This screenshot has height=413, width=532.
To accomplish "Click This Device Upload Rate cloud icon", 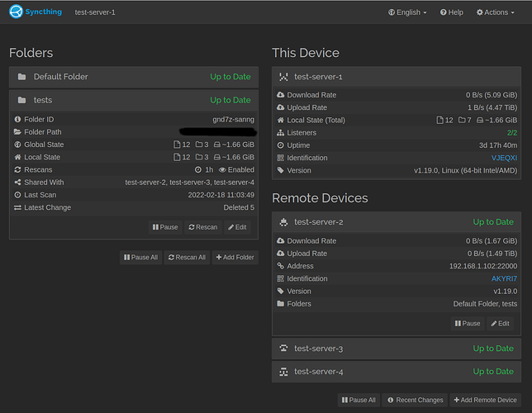I will pyautogui.click(x=281, y=107).
